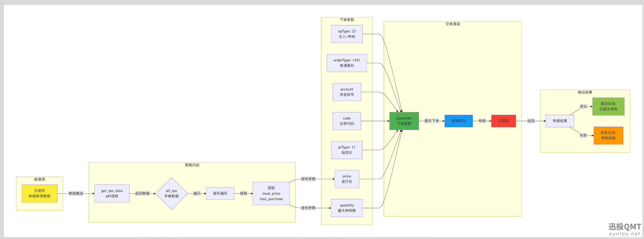This screenshot has width=644, height=239.
Task: Click the green passorder 下单函数 node
Action: click(404, 121)
